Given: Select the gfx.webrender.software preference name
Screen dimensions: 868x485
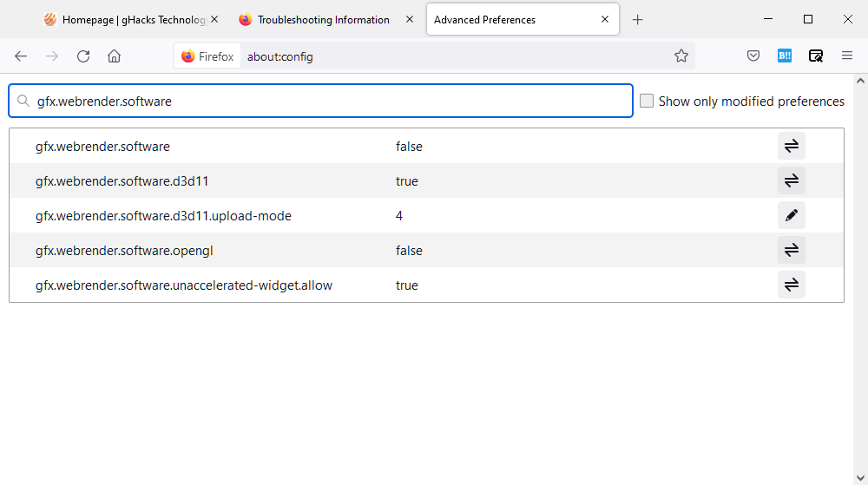Looking at the screenshot, I should (x=102, y=147).
